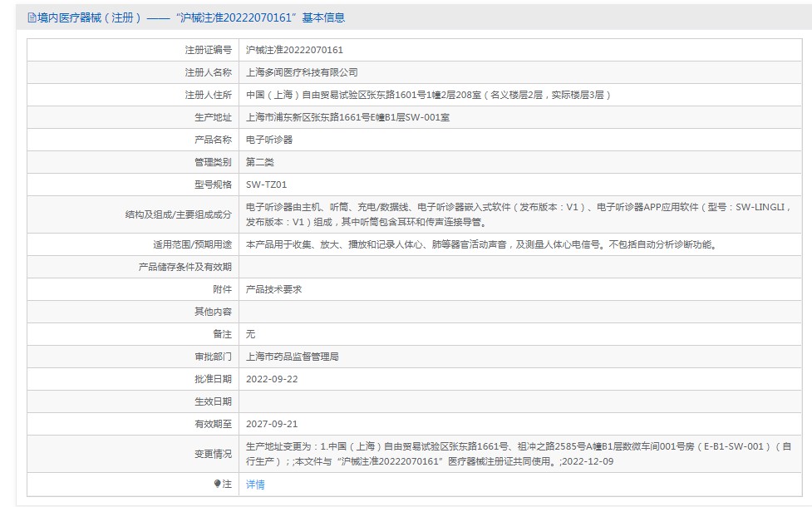
Task: Select model specification SW-TZ01
Action: point(266,185)
